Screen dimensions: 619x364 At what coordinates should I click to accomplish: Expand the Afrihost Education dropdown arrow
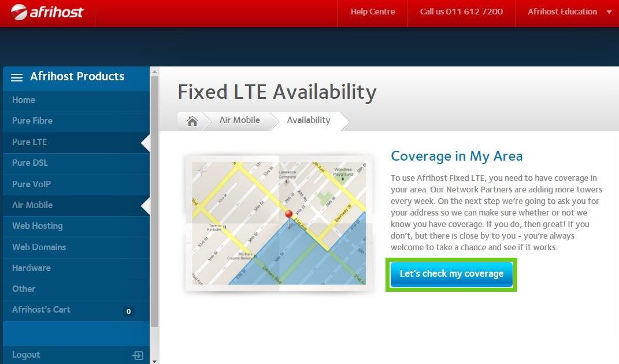pyautogui.click(x=609, y=12)
